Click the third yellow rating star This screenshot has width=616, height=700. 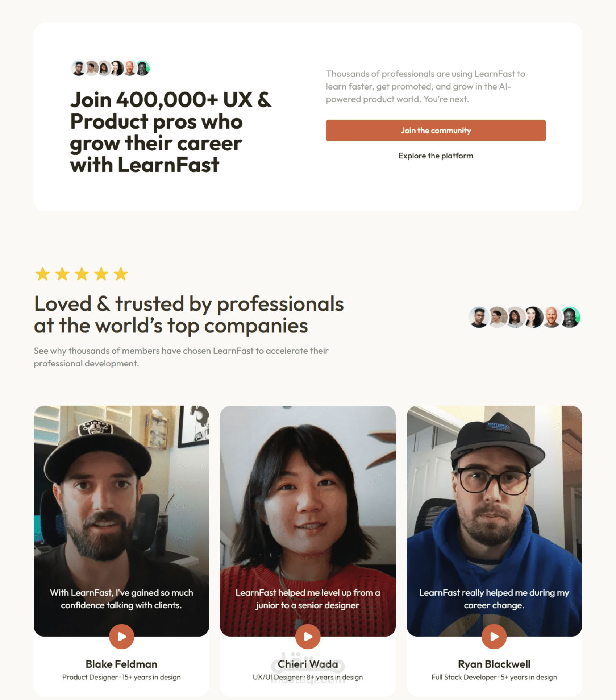tap(82, 274)
